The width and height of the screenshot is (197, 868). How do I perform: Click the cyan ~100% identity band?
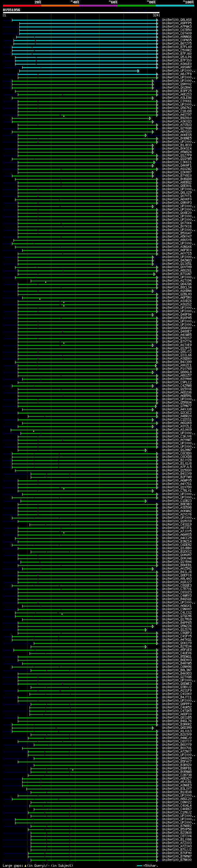(175, 6)
